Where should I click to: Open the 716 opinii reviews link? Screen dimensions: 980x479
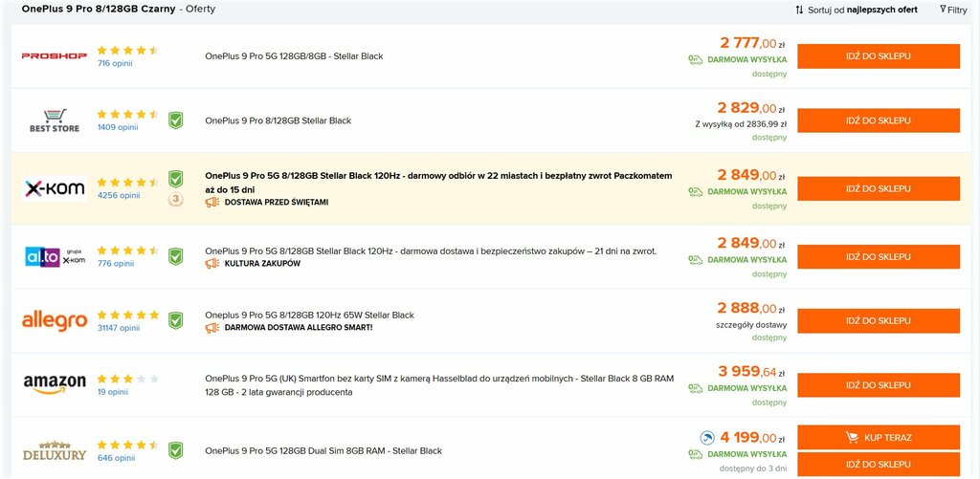coord(115,63)
